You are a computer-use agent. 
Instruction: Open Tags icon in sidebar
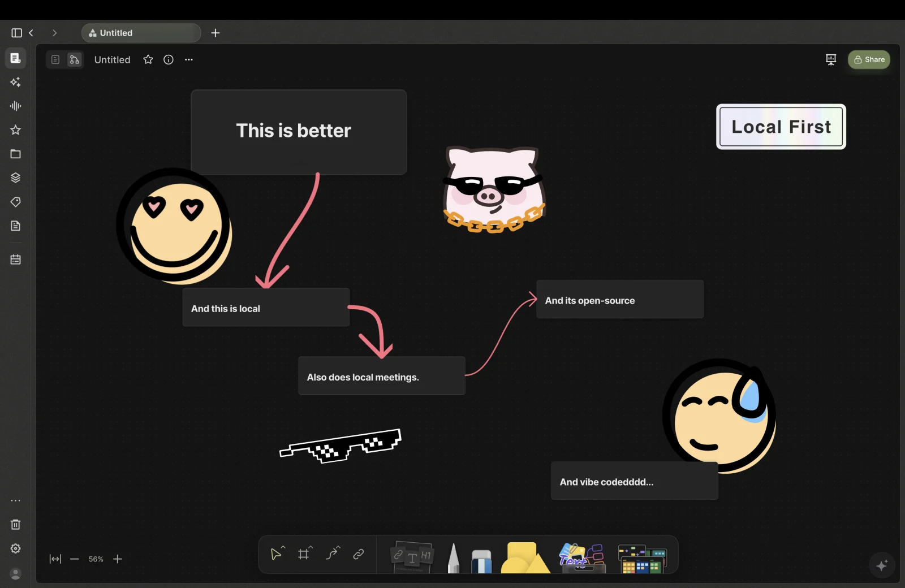tap(16, 202)
